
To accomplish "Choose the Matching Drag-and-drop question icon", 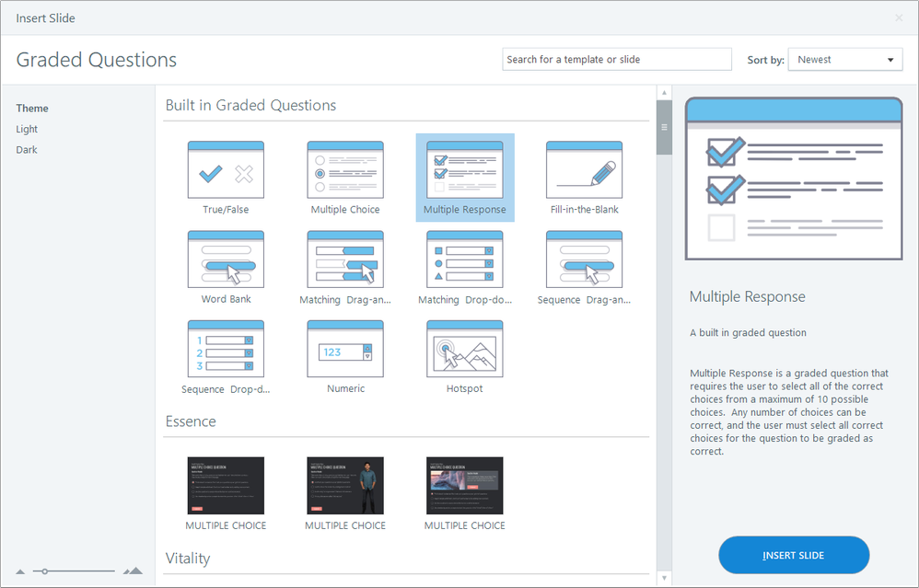I will pos(345,259).
